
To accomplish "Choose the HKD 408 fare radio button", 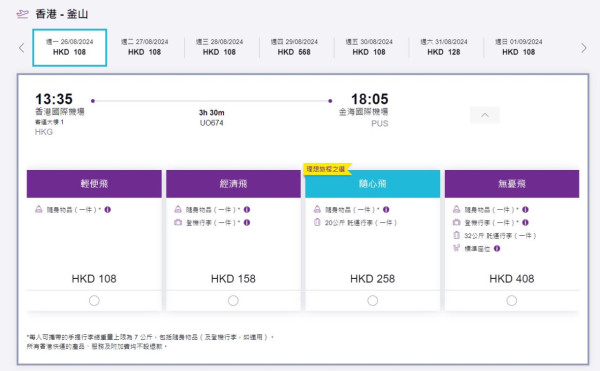I will [512, 301].
